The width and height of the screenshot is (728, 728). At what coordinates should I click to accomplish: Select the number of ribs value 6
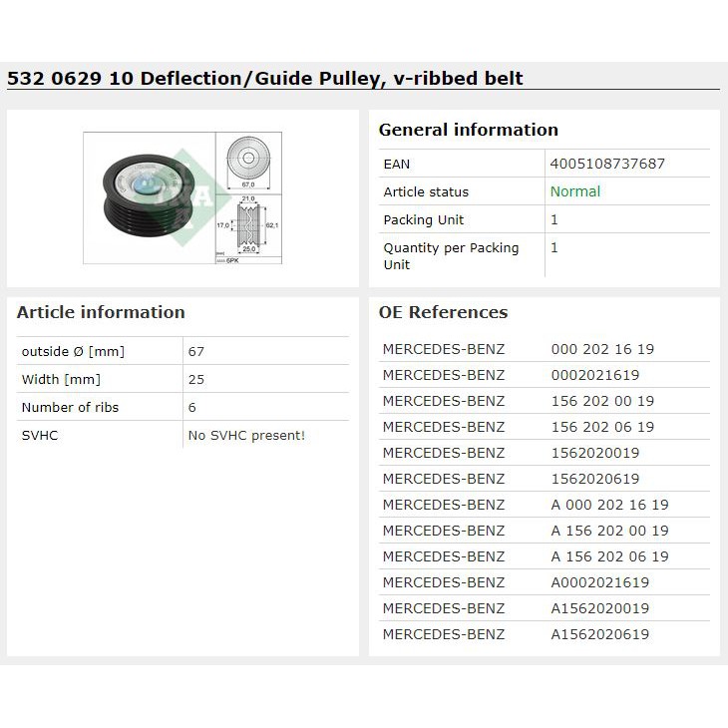191,407
